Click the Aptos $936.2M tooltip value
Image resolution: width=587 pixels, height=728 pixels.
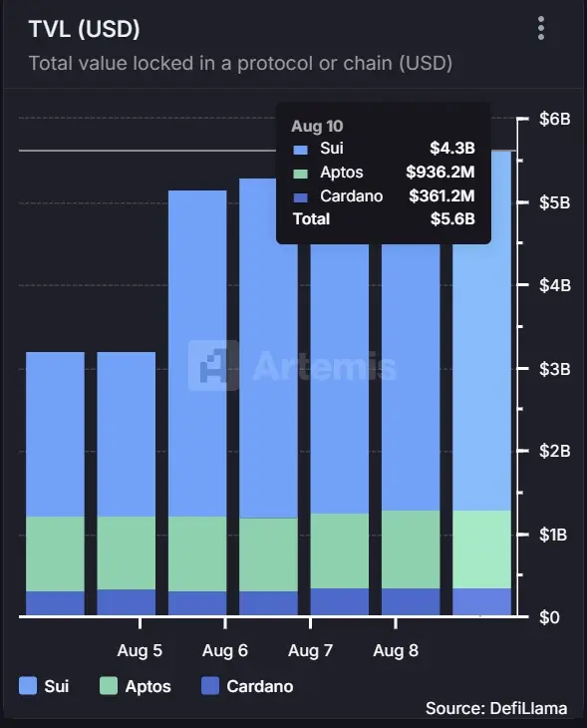(440, 173)
